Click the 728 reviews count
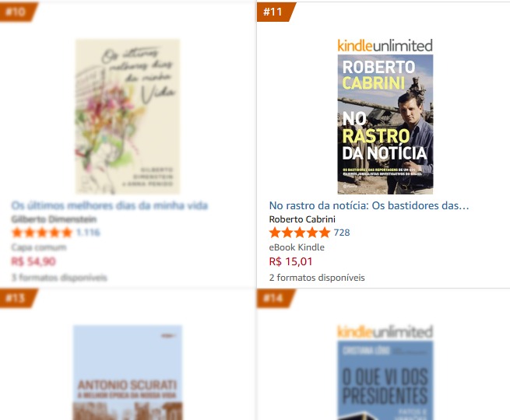This screenshot has width=510, height=420. point(342,233)
